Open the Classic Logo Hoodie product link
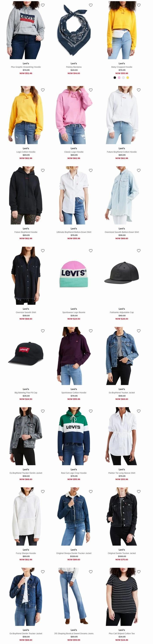 (74, 152)
